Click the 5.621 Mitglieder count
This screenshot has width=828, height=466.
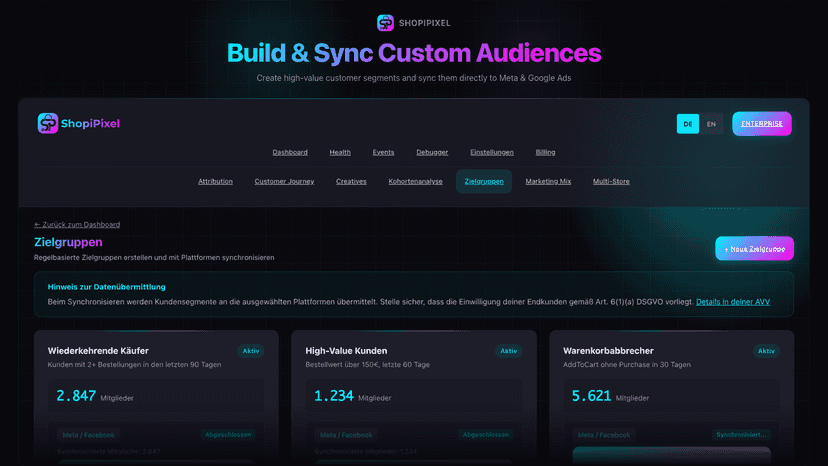tap(610, 396)
